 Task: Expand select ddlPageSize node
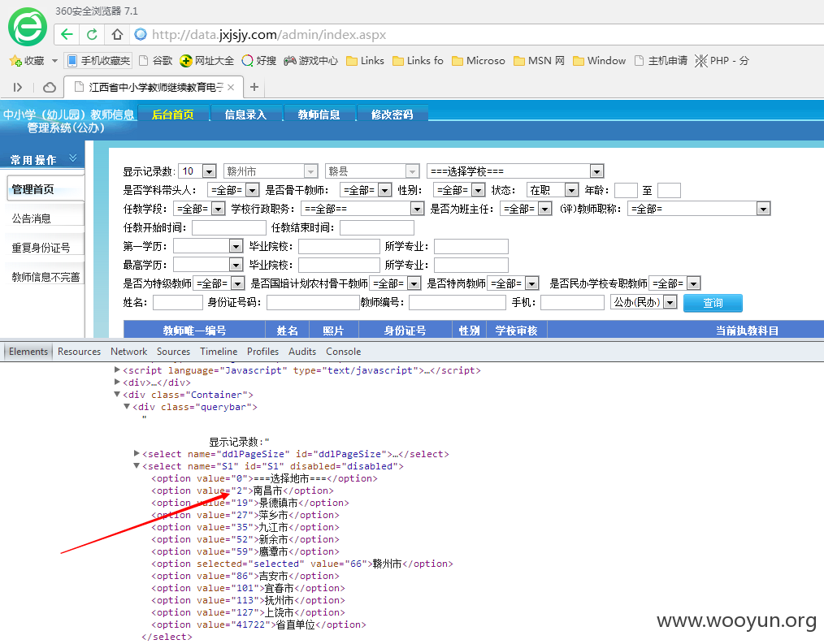tap(137, 453)
